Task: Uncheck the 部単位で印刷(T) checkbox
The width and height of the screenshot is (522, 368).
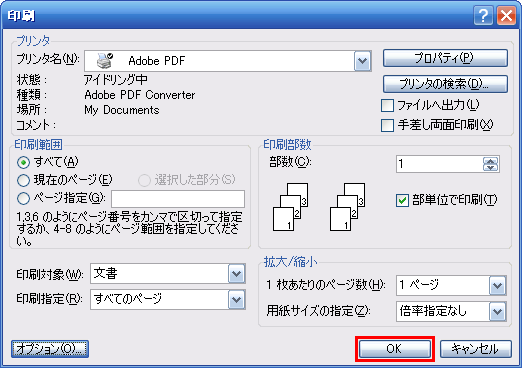Action: click(x=402, y=200)
